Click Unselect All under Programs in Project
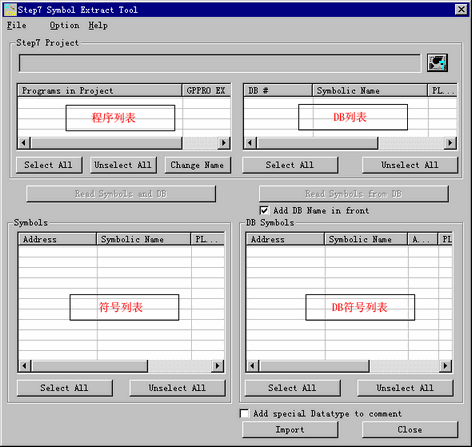 click(123, 165)
